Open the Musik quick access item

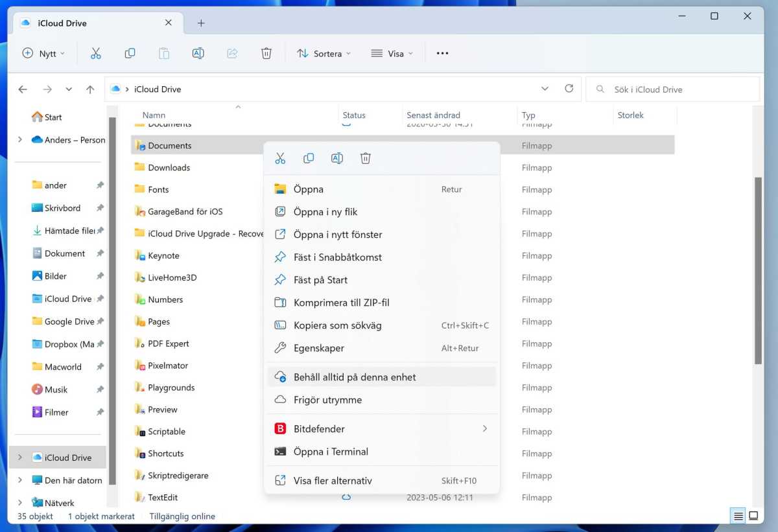[56, 389]
